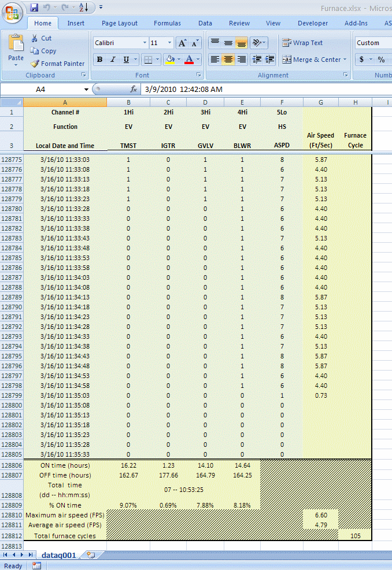392x570 pixels.
Task: Switch to the Data tab
Action: pyautogui.click(x=205, y=23)
